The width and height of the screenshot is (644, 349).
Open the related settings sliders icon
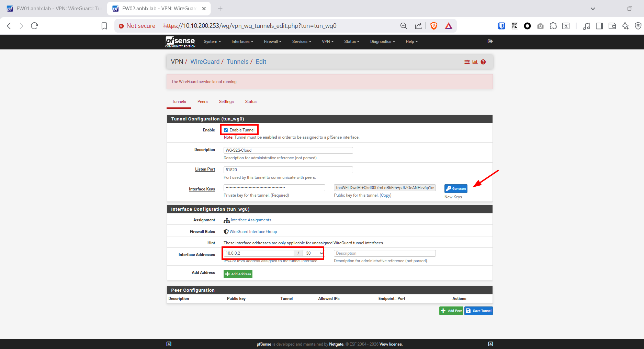coord(467,62)
